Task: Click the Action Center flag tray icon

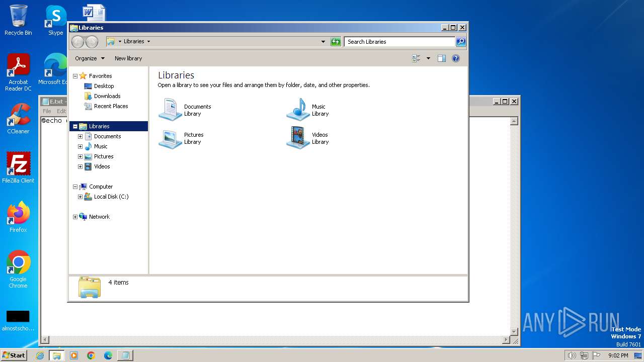Action: [597, 355]
